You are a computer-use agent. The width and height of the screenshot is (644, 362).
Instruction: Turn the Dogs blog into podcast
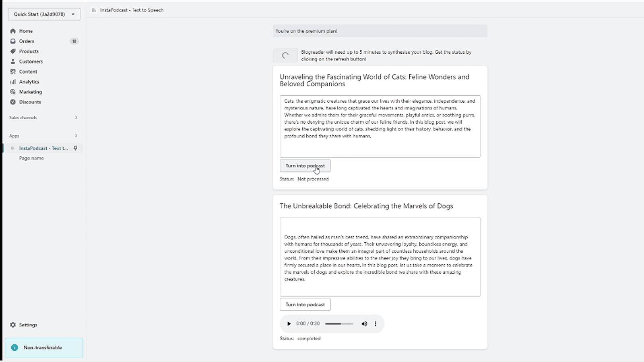point(305,304)
